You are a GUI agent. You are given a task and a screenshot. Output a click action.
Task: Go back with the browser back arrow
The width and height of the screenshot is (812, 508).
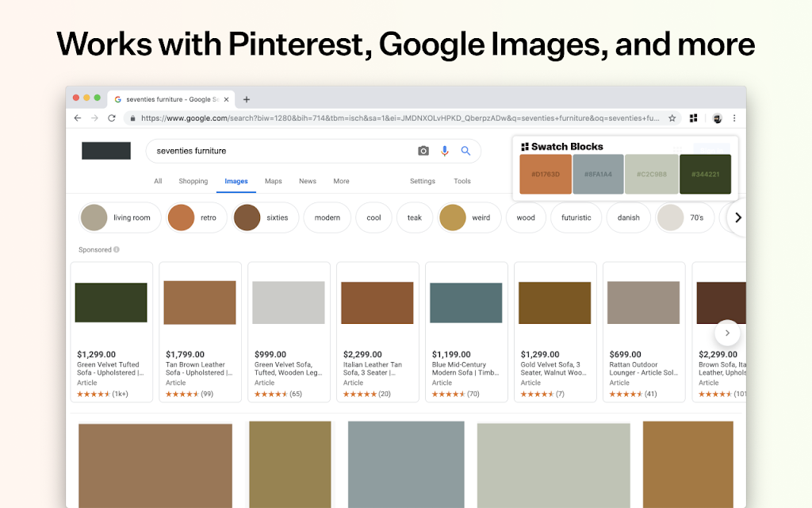[78, 118]
